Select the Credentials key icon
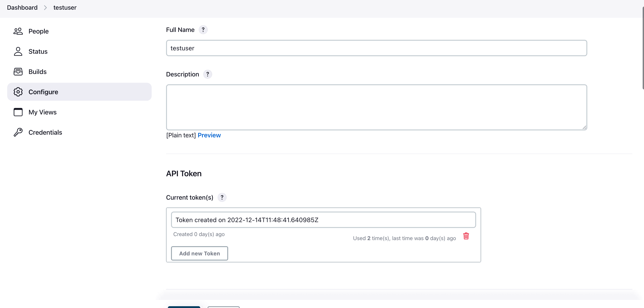Image resolution: width=644 pixels, height=308 pixels. click(18, 132)
